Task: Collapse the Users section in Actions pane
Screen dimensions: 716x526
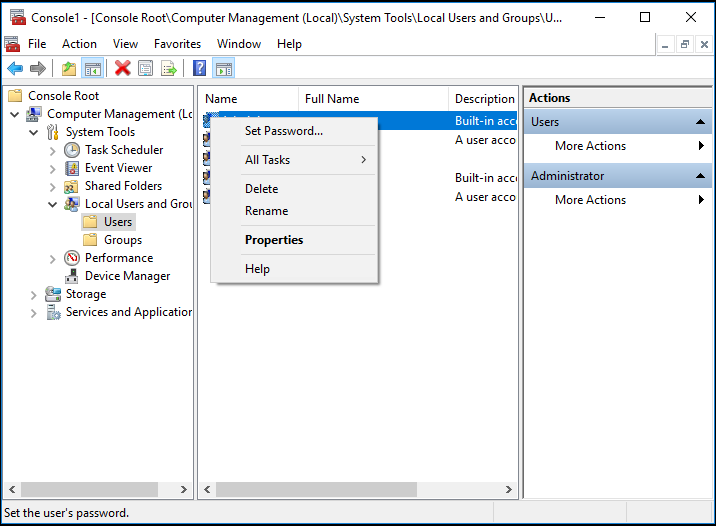Action: coord(702,122)
